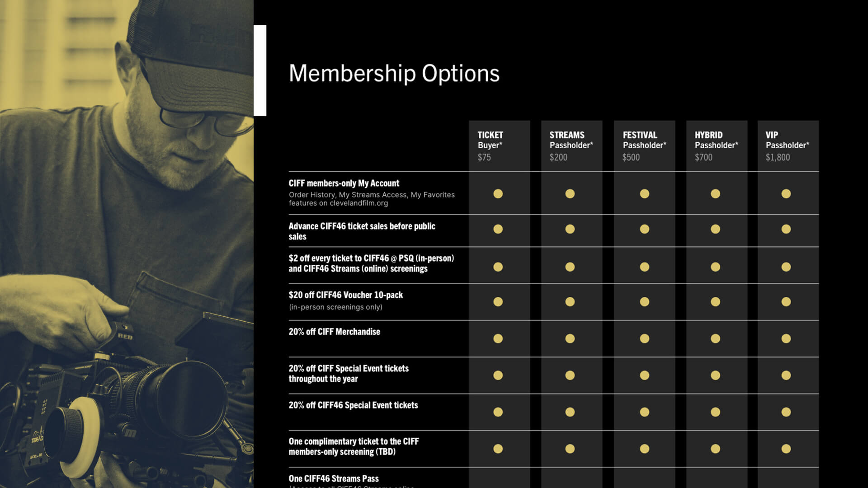The width and height of the screenshot is (868, 488).
Task: Select the Hybrid Passholder $700 column header
Action: click(x=717, y=146)
